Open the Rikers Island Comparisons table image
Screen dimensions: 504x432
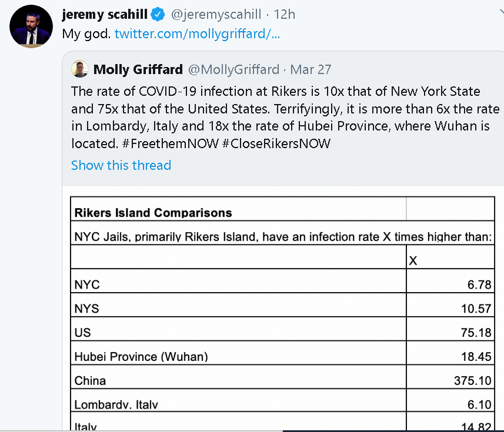[282, 313]
